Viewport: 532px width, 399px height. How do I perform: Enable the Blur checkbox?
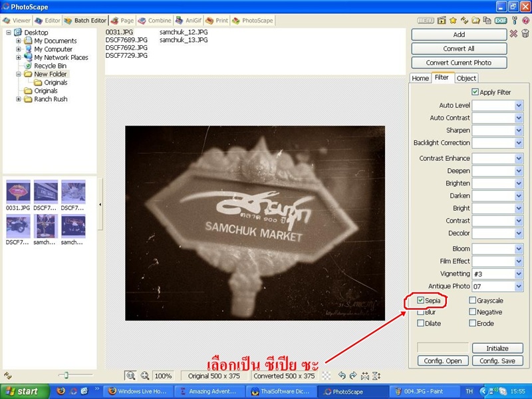[420, 312]
